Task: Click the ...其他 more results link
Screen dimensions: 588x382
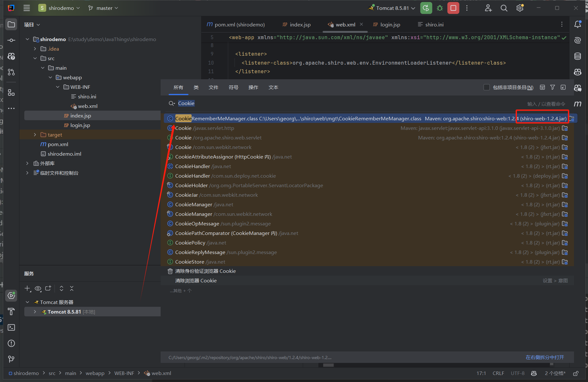Action: [x=180, y=291]
